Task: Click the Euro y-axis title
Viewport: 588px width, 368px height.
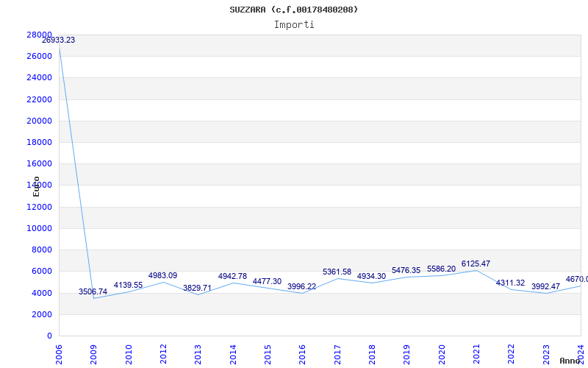Action: pyautogui.click(x=36, y=186)
